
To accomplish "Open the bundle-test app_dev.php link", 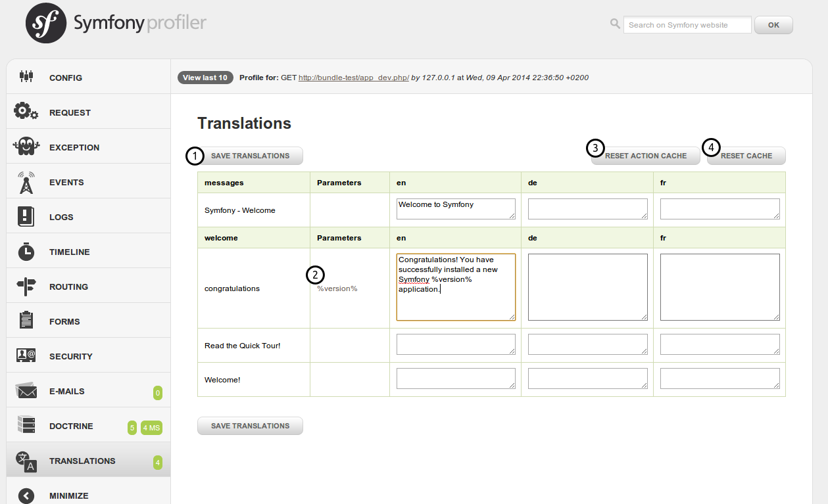I will click(x=354, y=78).
